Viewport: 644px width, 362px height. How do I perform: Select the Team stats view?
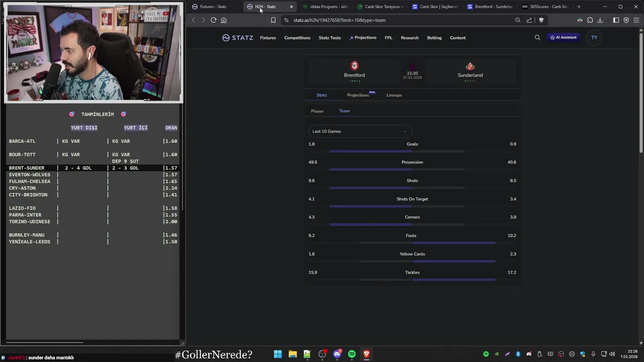[344, 111]
